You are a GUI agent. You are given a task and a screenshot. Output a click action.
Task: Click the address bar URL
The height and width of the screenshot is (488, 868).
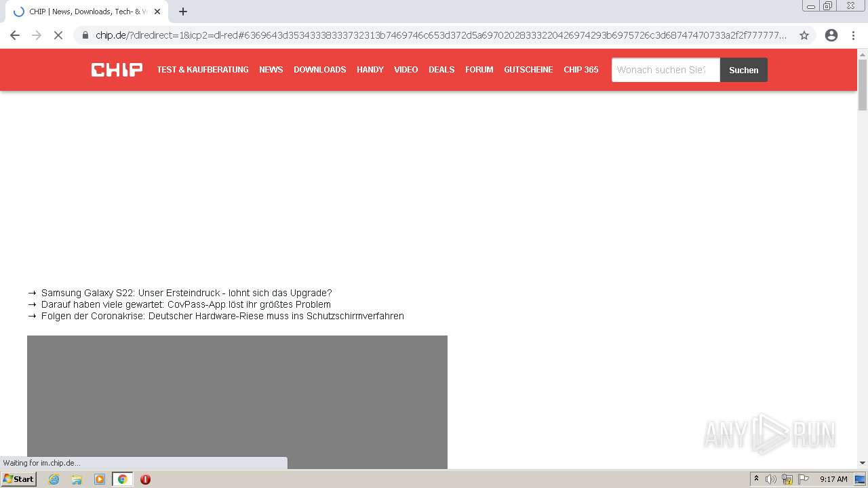point(441,35)
